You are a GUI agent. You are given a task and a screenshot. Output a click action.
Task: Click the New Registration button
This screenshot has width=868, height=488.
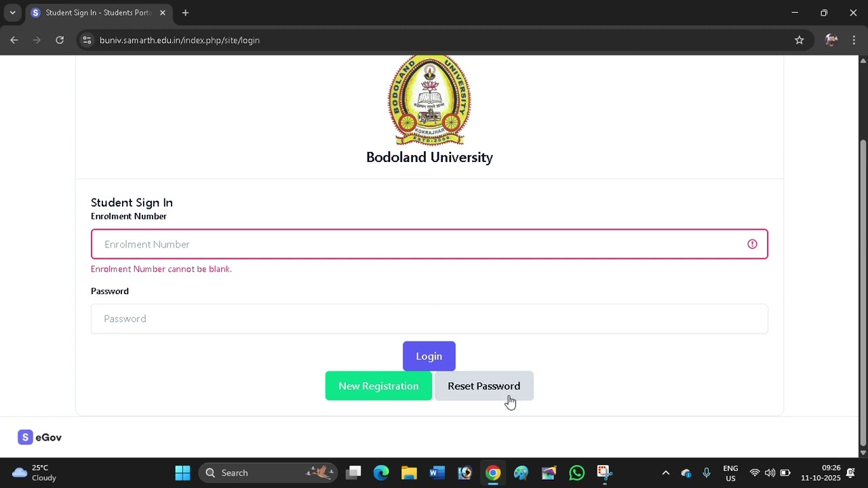pos(378,386)
